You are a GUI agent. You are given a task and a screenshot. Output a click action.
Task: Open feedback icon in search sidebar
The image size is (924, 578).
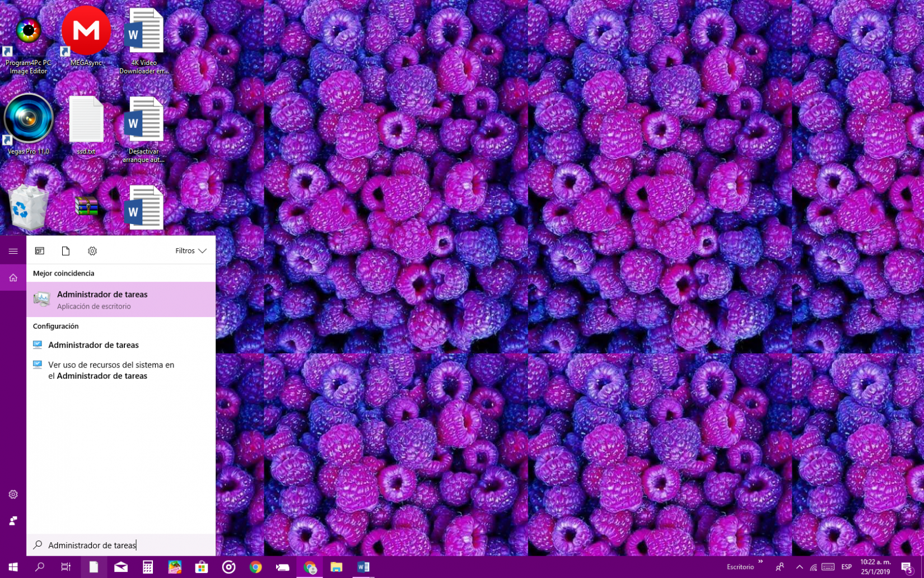pos(13,521)
